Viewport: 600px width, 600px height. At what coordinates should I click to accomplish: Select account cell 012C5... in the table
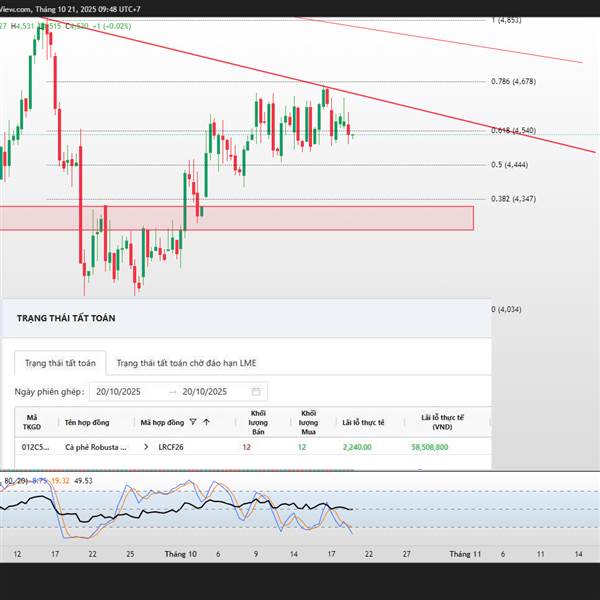point(35,447)
